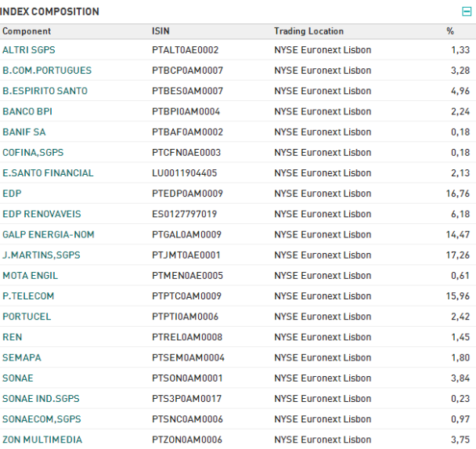
Task: Click the Component column header
Action: click(27, 31)
